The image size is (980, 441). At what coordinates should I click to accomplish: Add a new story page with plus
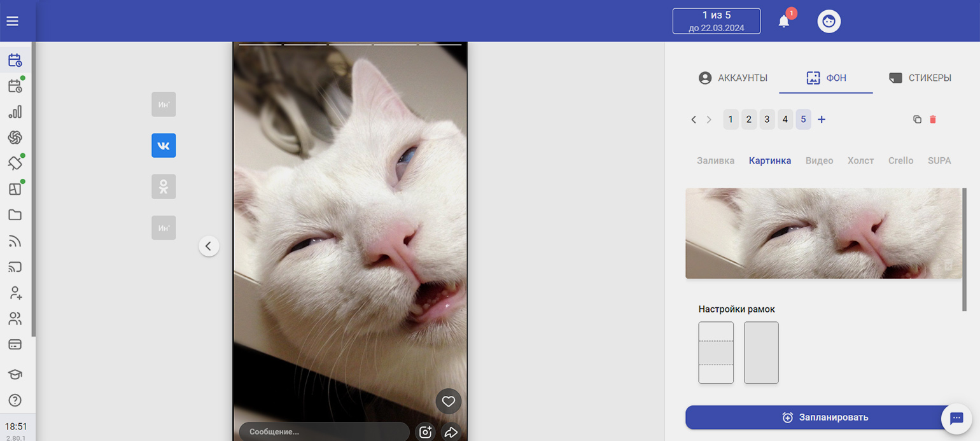[x=822, y=120]
